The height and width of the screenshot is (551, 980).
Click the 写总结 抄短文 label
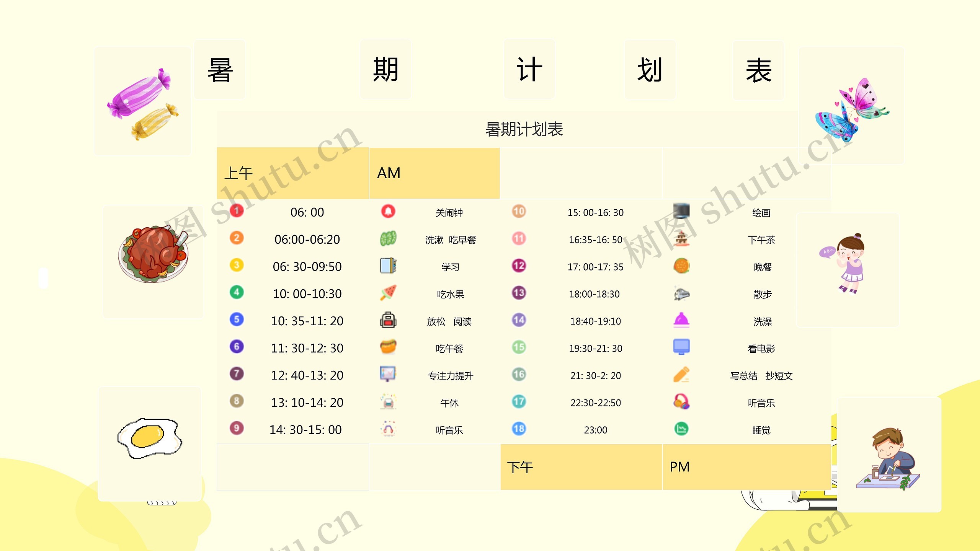point(761,376)
